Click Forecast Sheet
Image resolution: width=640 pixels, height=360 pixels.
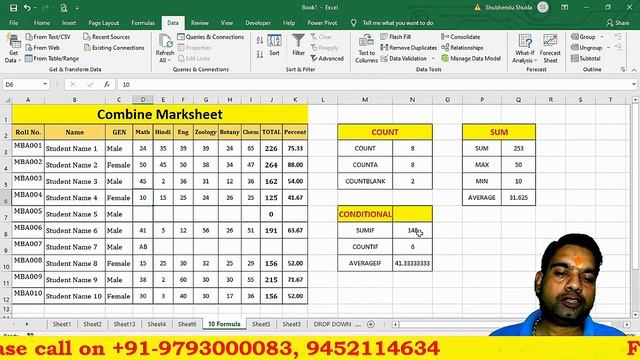coord(550,49)
